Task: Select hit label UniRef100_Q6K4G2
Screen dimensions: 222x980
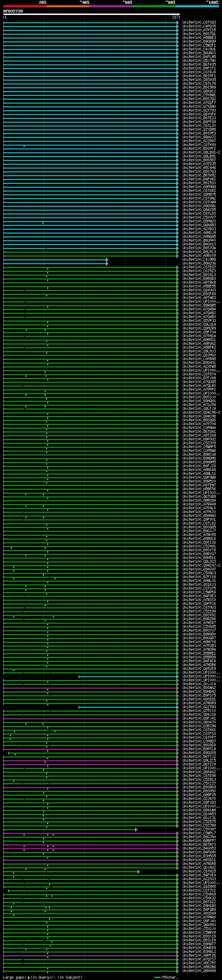Action: click(199, 772)
